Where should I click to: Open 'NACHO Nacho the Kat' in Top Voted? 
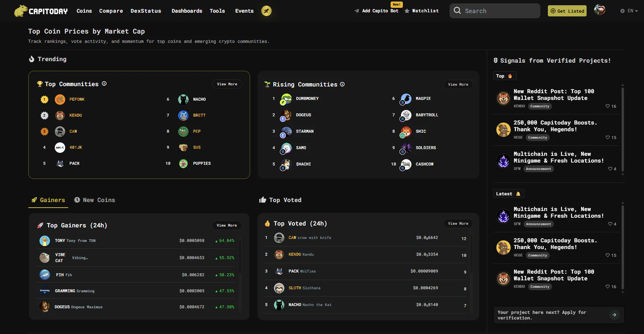tap(365, 305)
